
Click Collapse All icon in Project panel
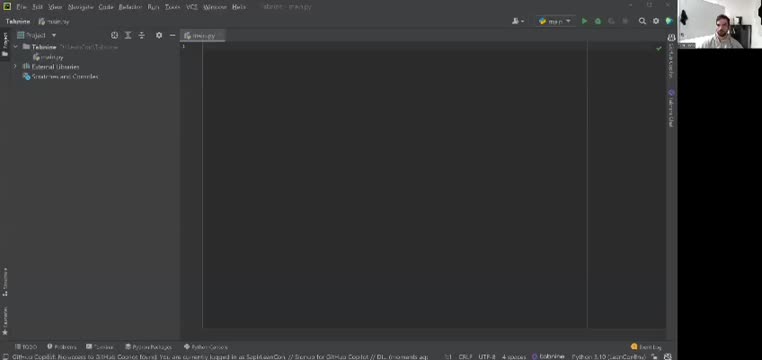[141, 35]
